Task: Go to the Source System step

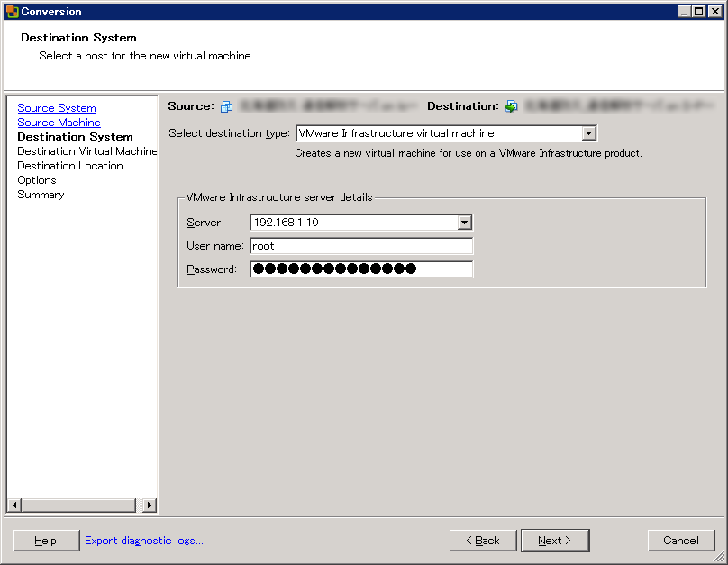Action: [57, 108]
